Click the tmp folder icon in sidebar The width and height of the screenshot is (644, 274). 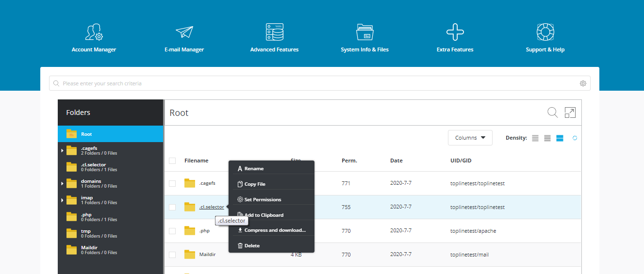point(72,233)
